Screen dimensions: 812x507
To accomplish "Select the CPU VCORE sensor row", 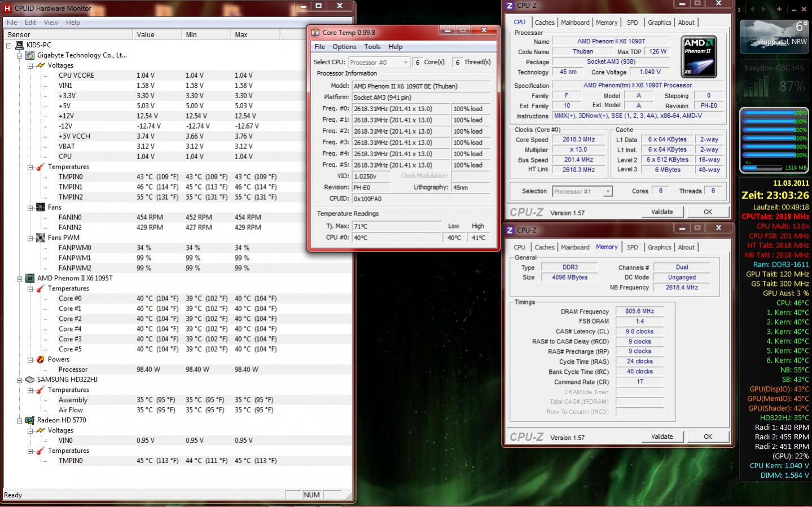I will 177,76.
